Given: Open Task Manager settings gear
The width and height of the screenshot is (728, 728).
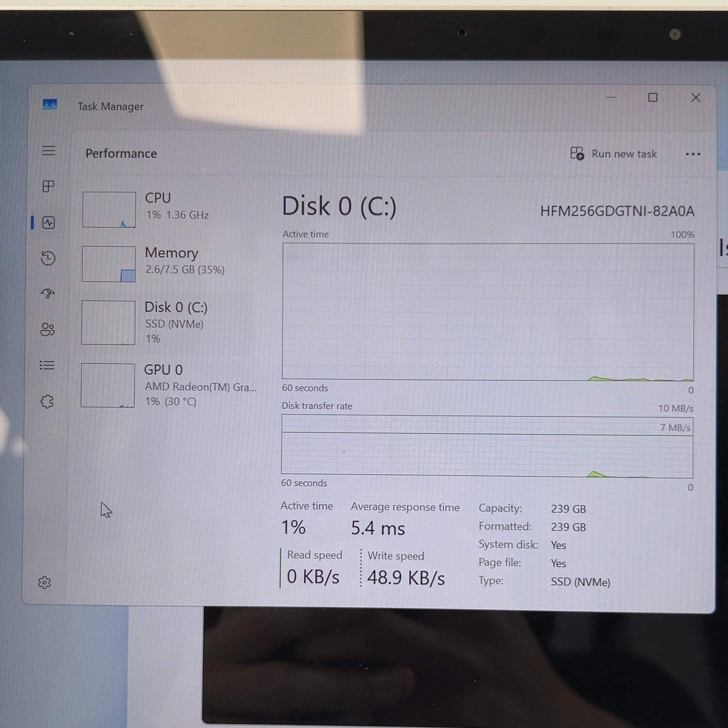Looking at the screenshot, I should 45,582.
